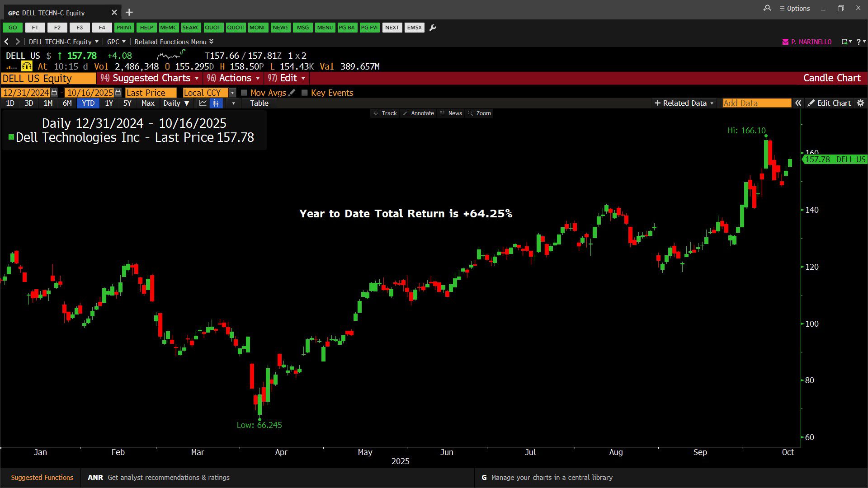Open the pink message envelope icon

[x=785, y=42]
